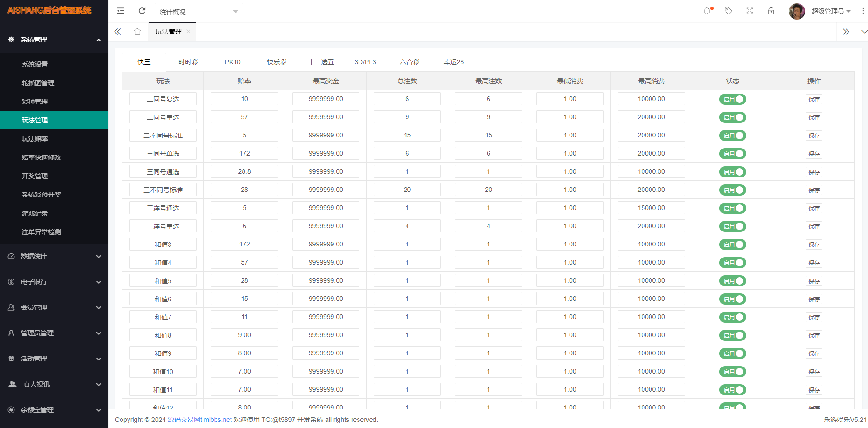Viewport: 868px width, 428px height.
Task: Enter fullscreen mode via expand icon
Action: (x=750, y=11)
